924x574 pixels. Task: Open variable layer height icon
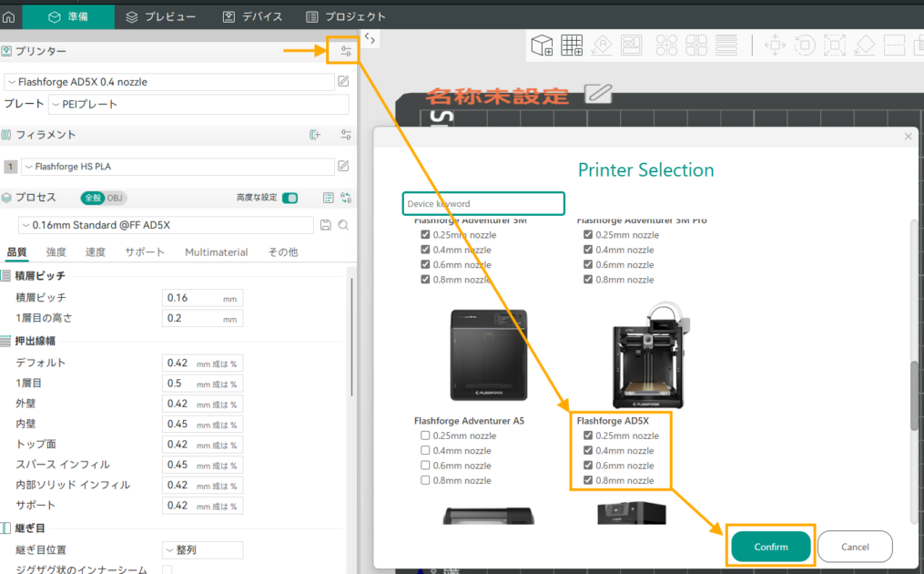coord(726,45)
